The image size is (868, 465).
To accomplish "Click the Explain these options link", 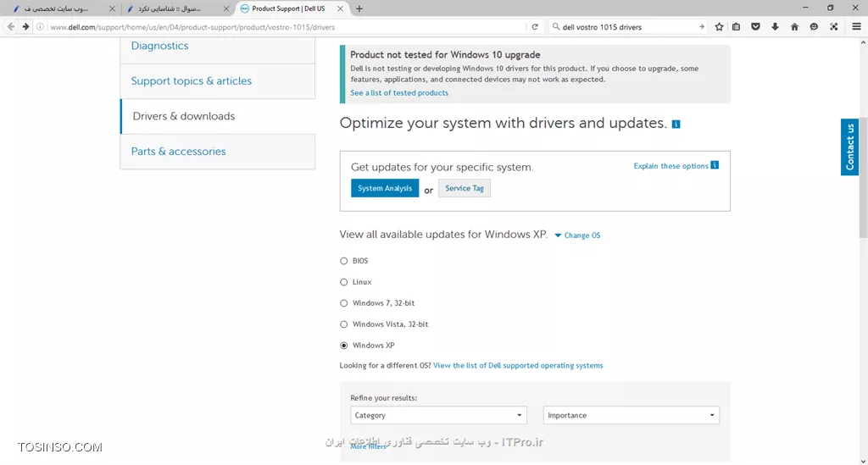I will coord(670,166).
